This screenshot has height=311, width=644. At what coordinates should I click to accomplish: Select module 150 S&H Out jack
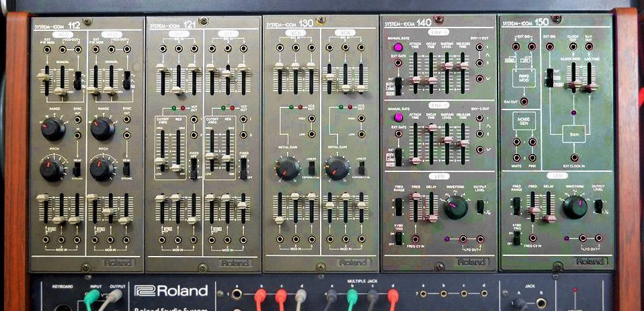click(x=589, y=46)
